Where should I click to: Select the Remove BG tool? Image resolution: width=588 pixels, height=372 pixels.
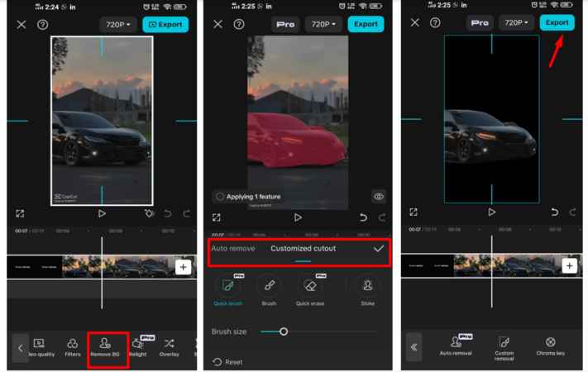pyautogui.click(x=104, y=346)
